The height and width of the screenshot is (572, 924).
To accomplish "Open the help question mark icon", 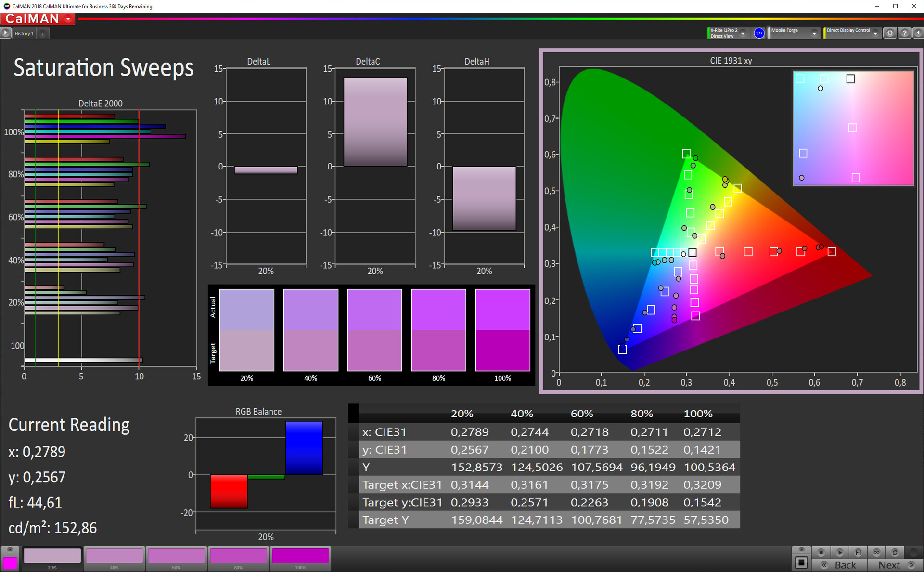I will pos(905,33).
